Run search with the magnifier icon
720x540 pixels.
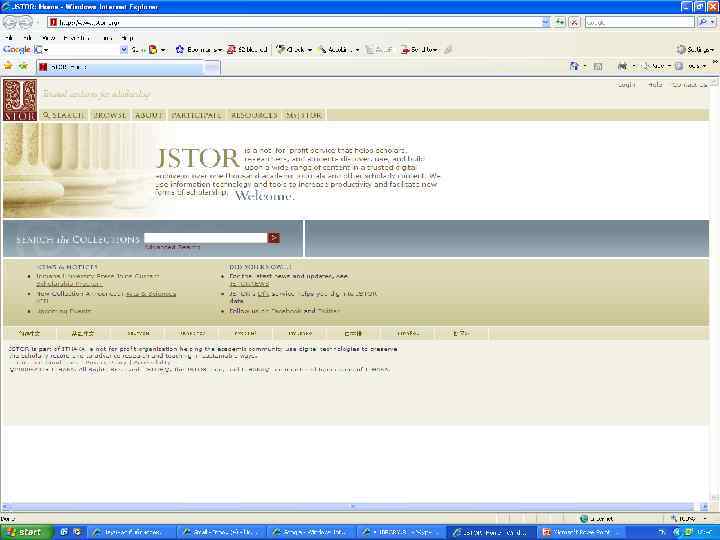tap(703, 22)
